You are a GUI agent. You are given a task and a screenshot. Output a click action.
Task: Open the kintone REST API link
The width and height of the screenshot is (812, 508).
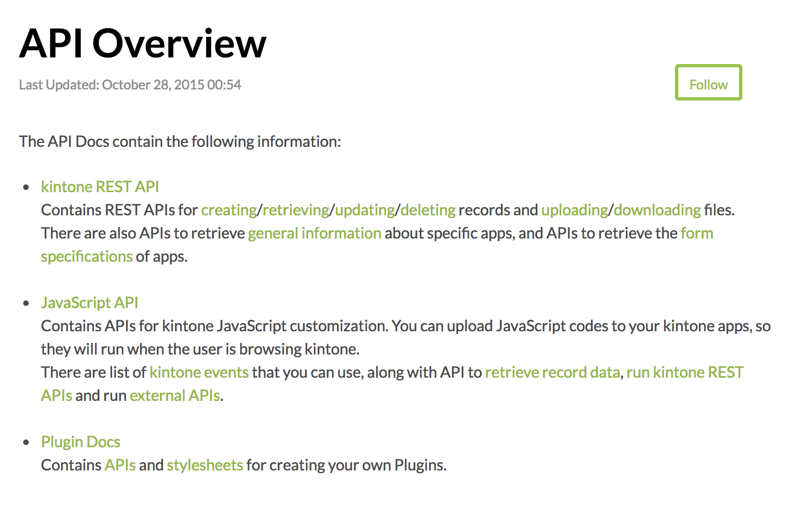point(100,187)
